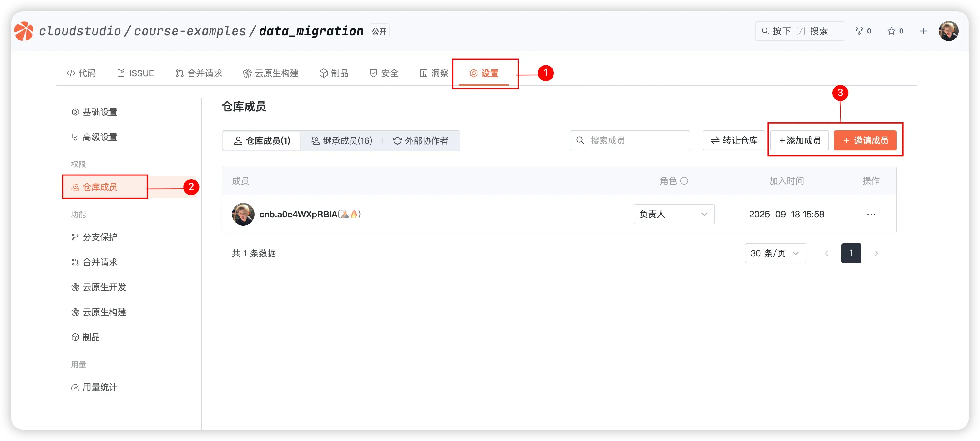Click the CNB logo icon

click(23, 31)
